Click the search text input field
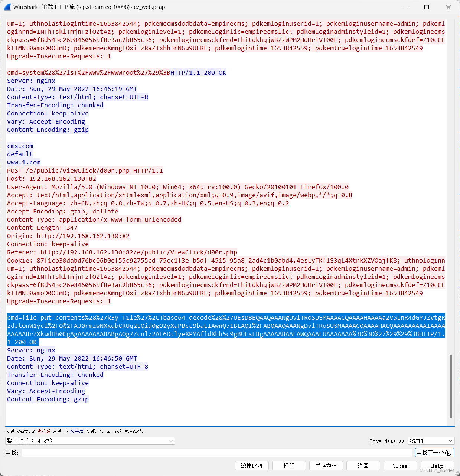460x476 pixels. tap(217, 453)
